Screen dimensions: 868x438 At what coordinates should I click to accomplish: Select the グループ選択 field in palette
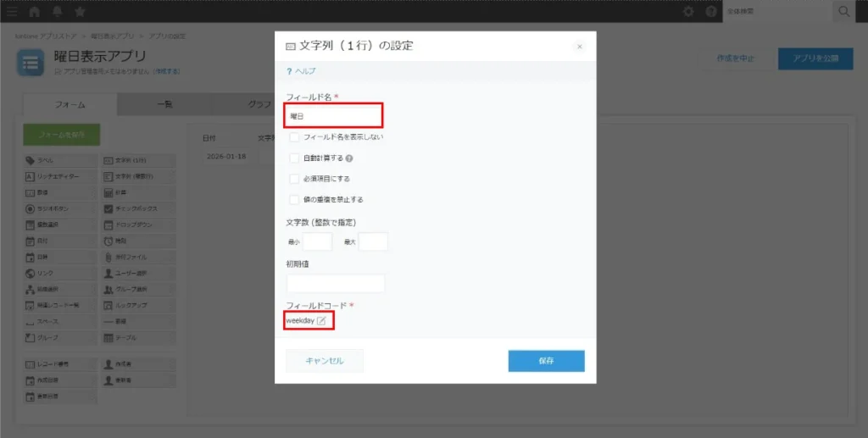(139, 289)
